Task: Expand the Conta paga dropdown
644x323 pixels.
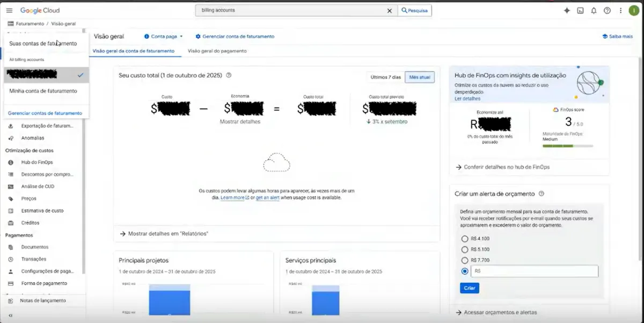Action: 164,37
